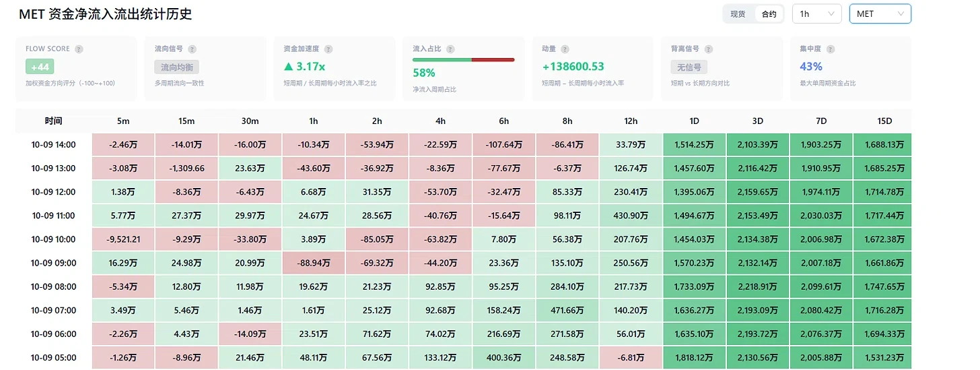The width and height of the screenshot is (980, 370).
Task: Click the 7D column header
Action: pos(821,121)
